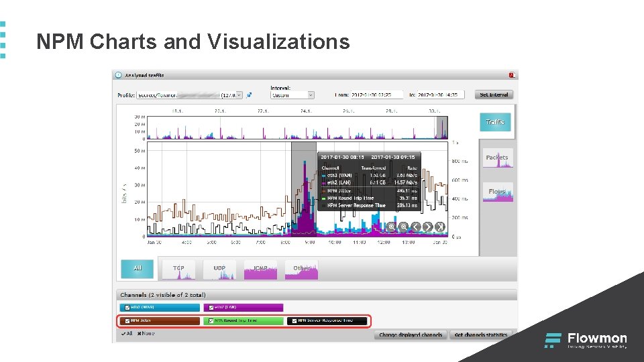Click the zoom out magnifier on chart
Screen dimensions: 644x362
(404, 227)
